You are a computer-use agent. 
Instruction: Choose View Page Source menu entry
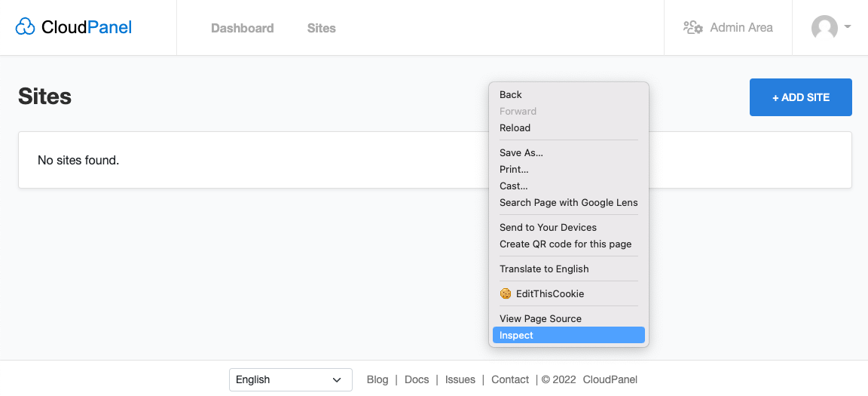click(x=540, y=318)
